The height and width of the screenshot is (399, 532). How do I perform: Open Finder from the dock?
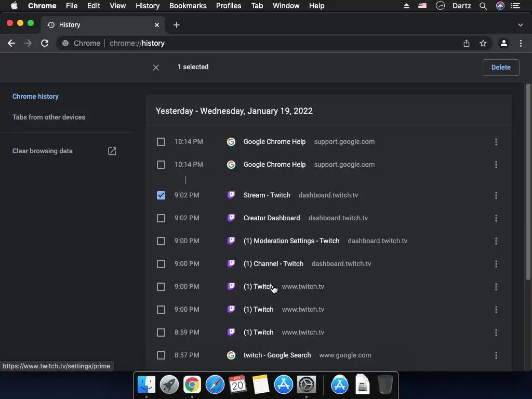(x=147, y=384)
